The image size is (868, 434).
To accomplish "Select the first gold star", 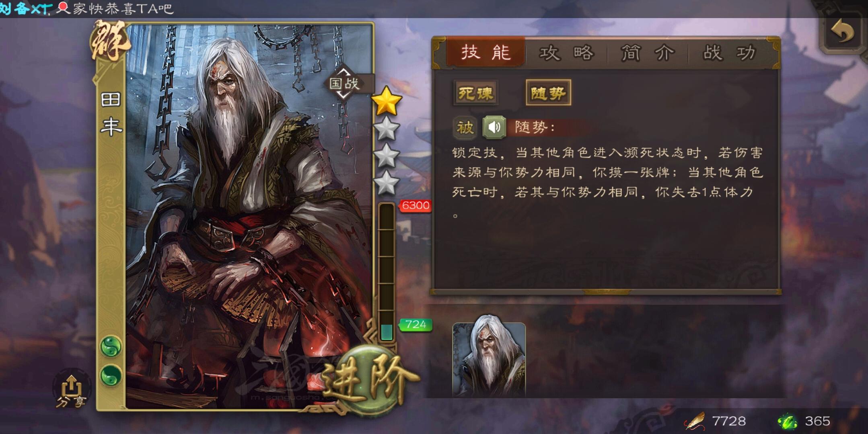I will point(386,101).
